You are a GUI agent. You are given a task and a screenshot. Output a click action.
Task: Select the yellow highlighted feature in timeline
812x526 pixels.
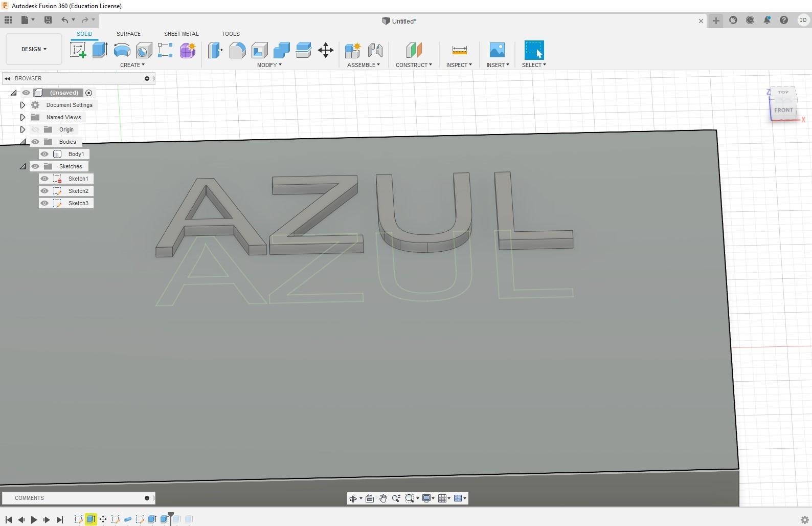coord(91,519)
